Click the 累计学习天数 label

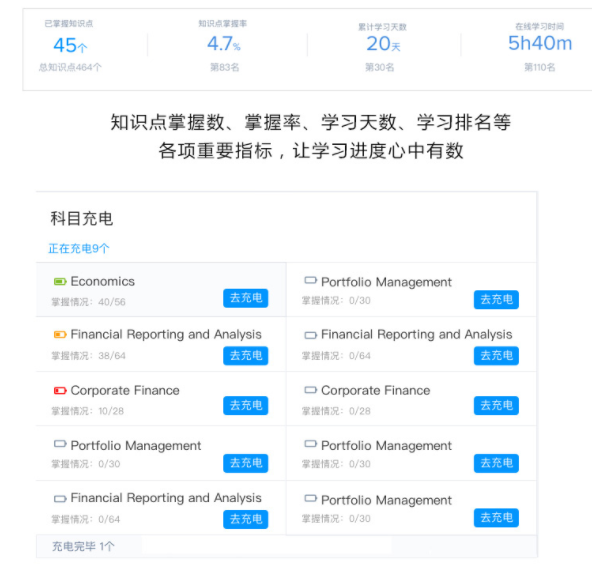(382, 27)
